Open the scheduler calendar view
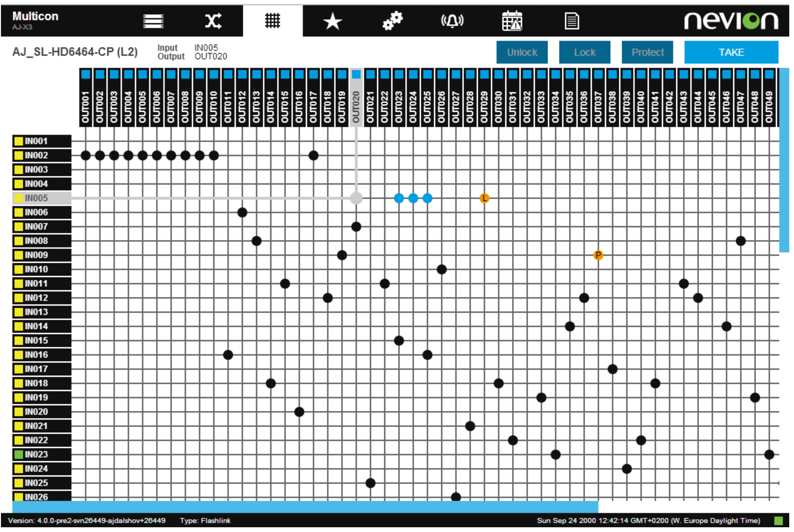Screen dimensions: 794x532 (513, 20)
